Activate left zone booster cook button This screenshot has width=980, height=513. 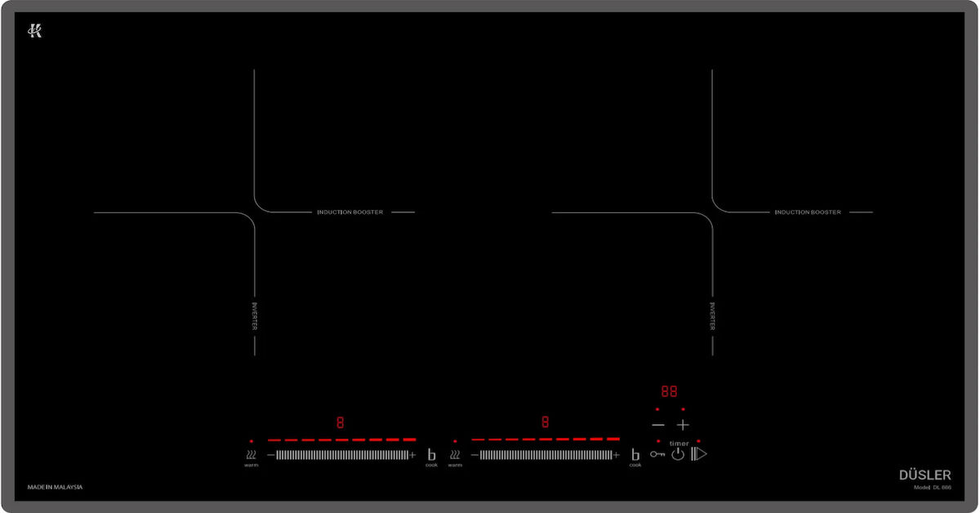click(x=431, y=456)
